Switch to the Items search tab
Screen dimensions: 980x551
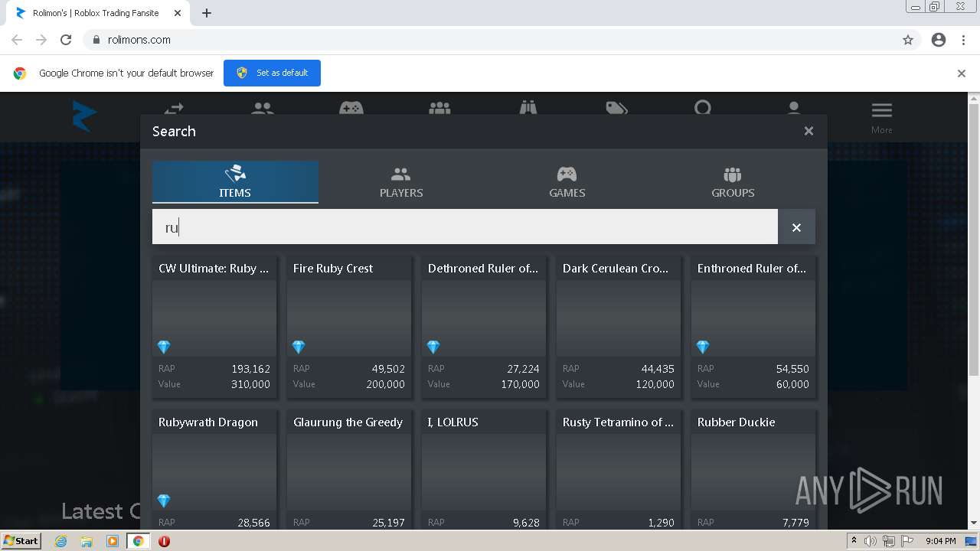click(235, 182)
